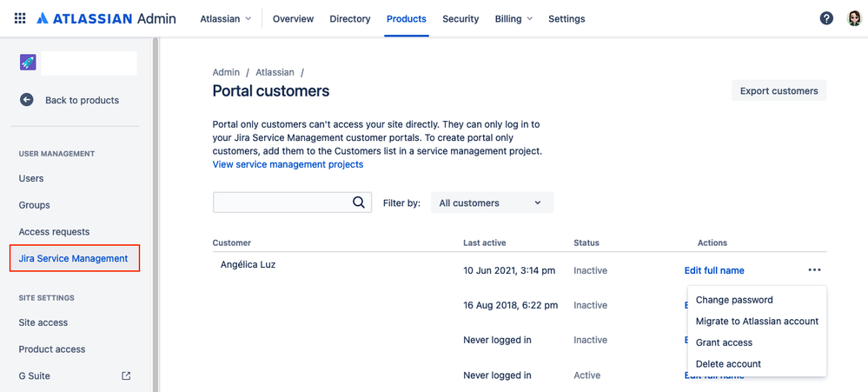Click the Last active column header
The width and height of the screenshot is (868, 392).
coord(484,243)
